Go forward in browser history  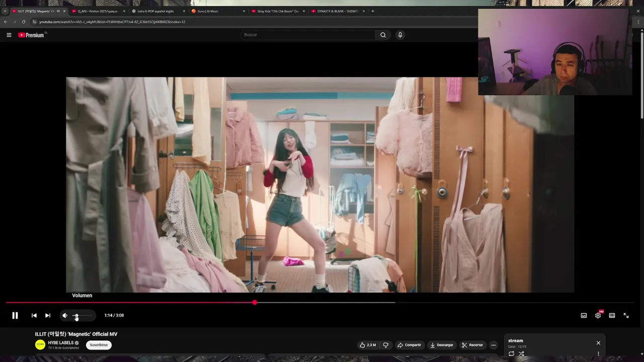click(x=14, y=22)
